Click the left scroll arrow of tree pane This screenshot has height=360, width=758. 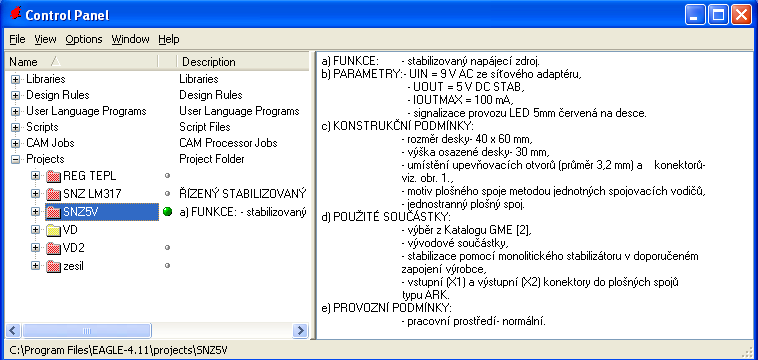click(14, 331)
